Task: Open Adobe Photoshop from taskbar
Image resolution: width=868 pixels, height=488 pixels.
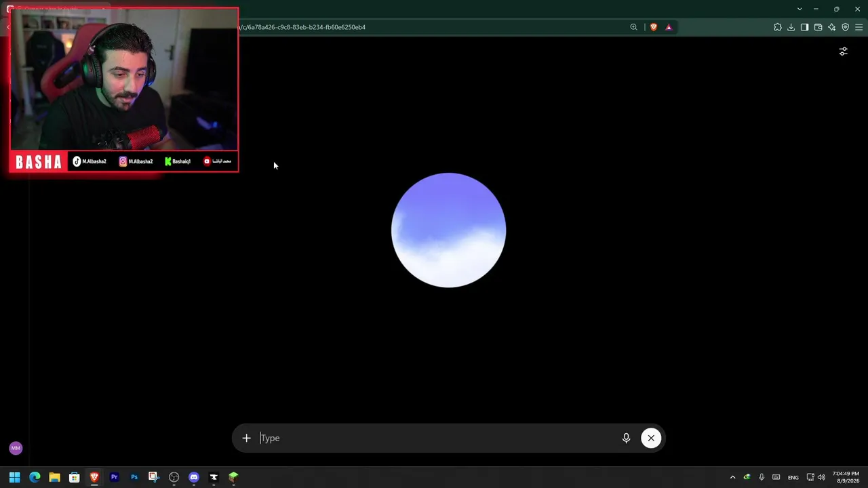Action: point(134,477)
